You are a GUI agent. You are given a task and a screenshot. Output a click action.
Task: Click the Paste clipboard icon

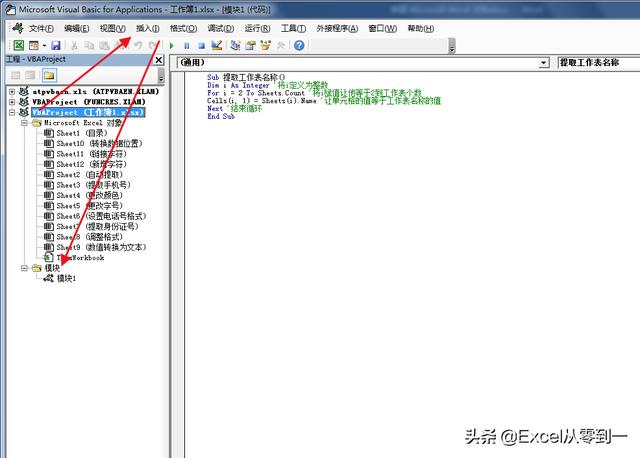point(104,45)
